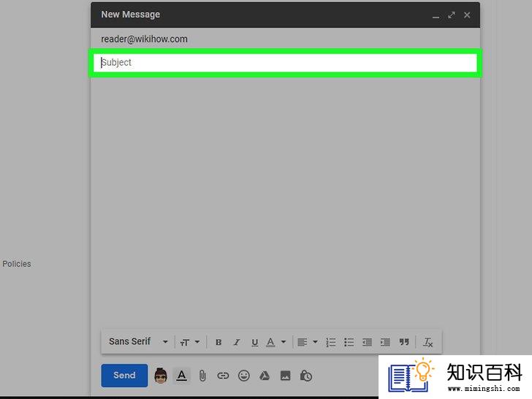Toggle confidential mode
This screenshot has width=532, height=399.
coord(306,376)
